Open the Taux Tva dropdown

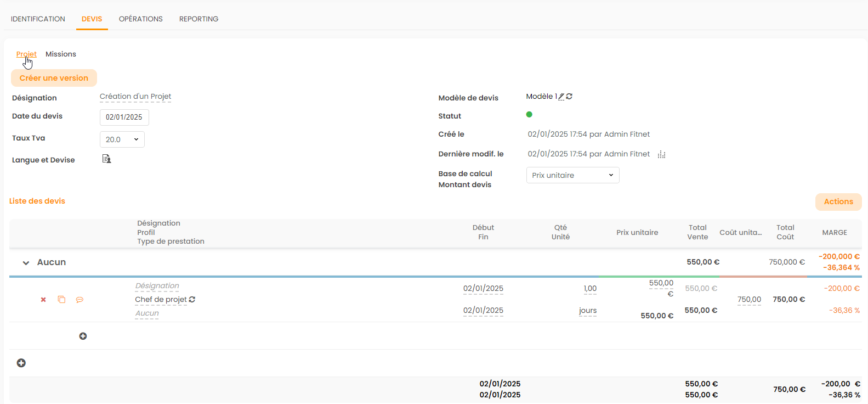(122, 139)
